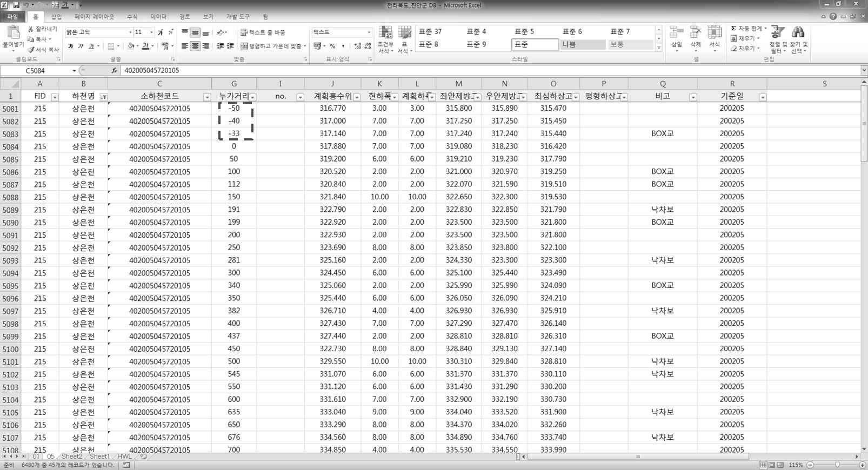Click the decrease indent icon

220,46
